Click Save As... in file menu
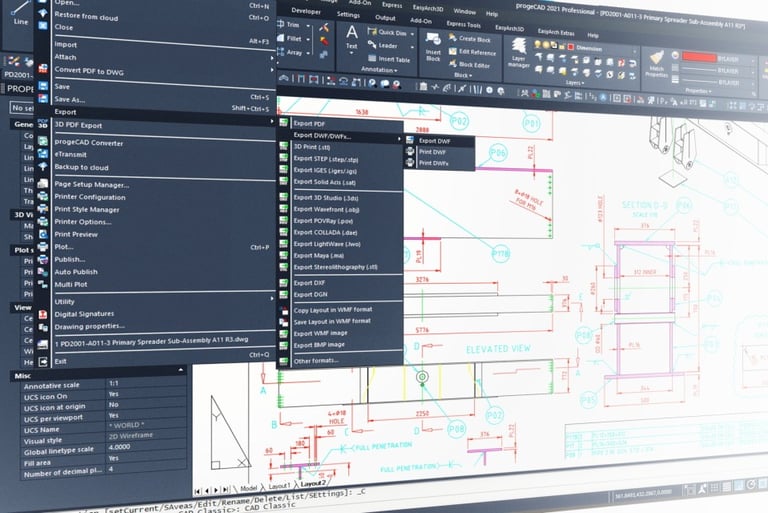 [70, 99]
